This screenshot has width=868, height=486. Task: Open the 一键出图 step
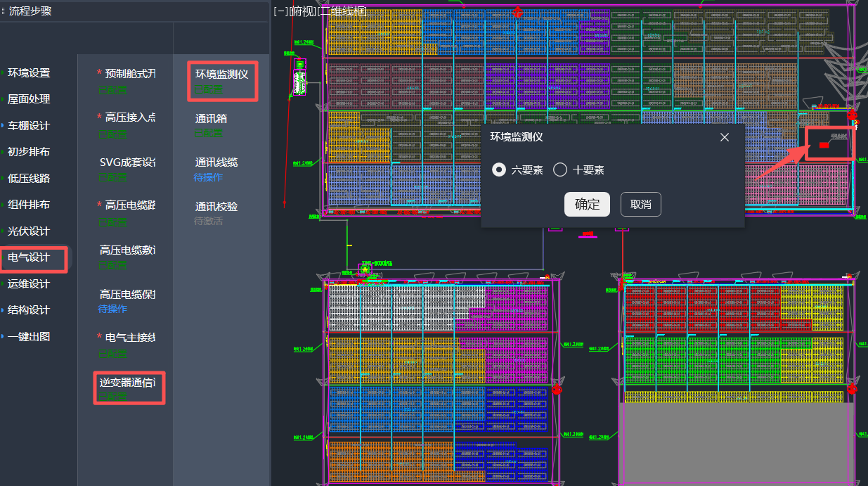click(29, 336)
